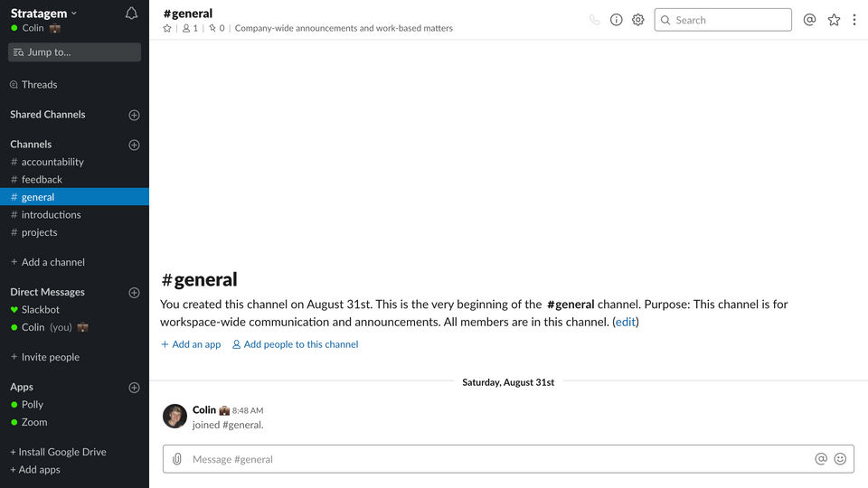868x488 pixels.
Task: Star the #general channel
Action: (x=167, y=28)
